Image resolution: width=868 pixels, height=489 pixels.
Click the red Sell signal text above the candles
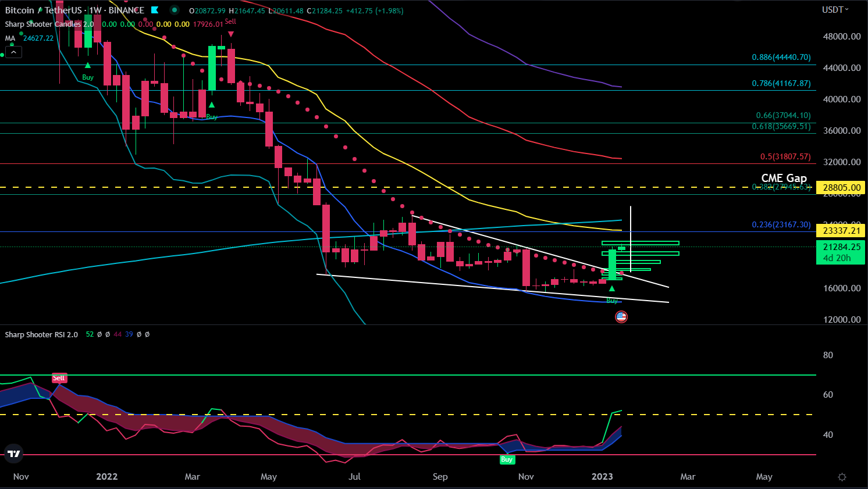(230, 22)
